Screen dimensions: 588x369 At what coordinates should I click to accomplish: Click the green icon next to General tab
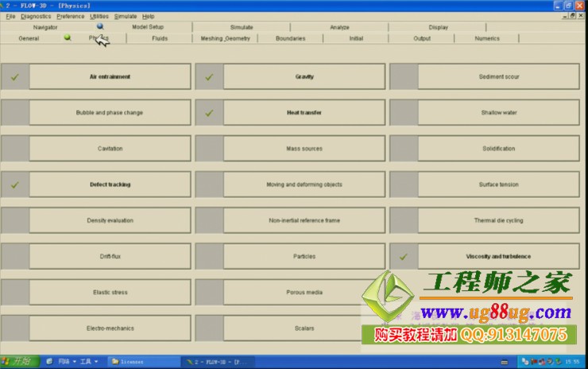click(68, 37)
